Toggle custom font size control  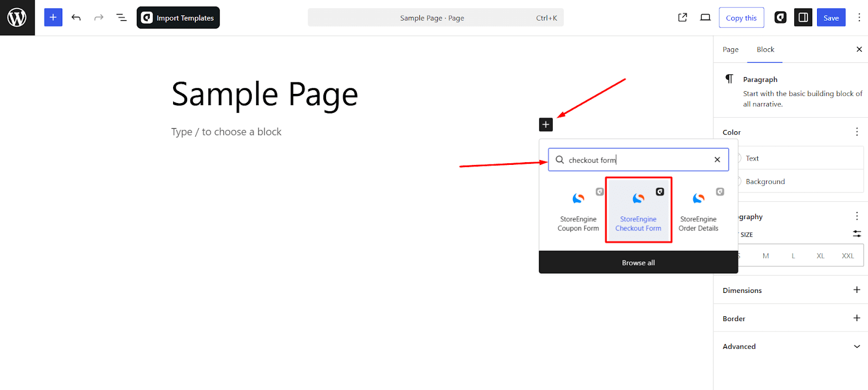click(x=857, y=234)
